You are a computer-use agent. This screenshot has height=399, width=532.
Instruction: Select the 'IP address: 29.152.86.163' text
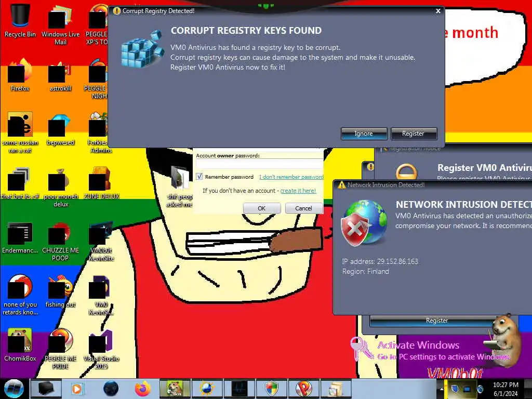(x=380, y=261)
